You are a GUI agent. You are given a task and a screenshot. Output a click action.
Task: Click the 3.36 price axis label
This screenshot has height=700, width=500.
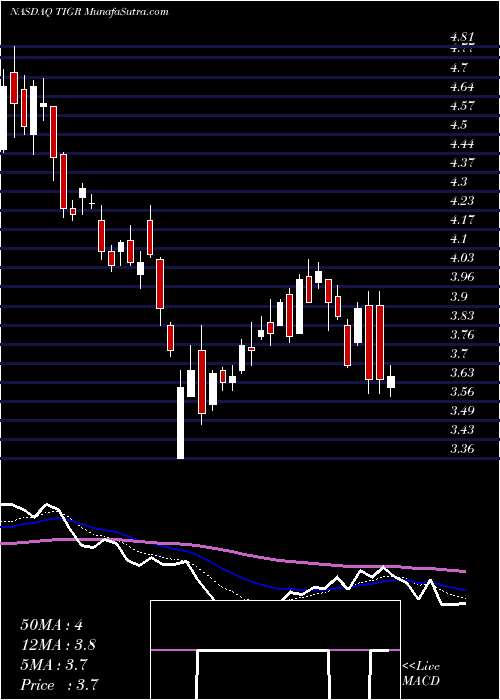click(x=462, y=449)
